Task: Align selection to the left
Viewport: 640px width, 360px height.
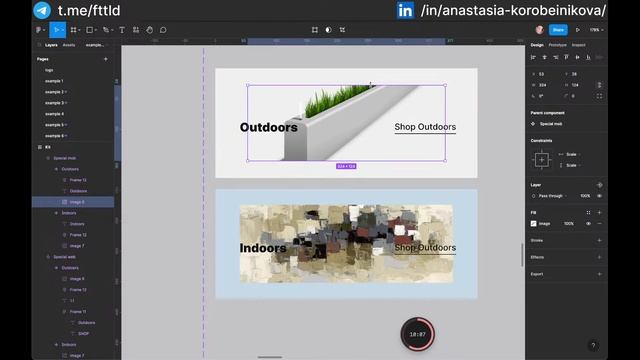Action: pos(533,58)
